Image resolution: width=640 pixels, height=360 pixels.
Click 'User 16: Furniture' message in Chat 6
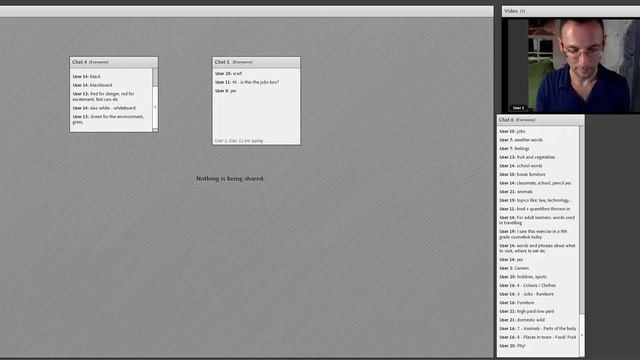pyautogui.click(x=517, y=302)
